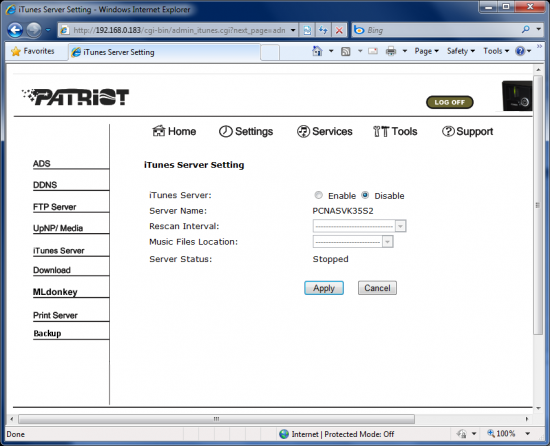The height and width of the screenshot is (446, 550).
Task: Expand the zoom level dropdown arrow
Action: coord(527,434)
